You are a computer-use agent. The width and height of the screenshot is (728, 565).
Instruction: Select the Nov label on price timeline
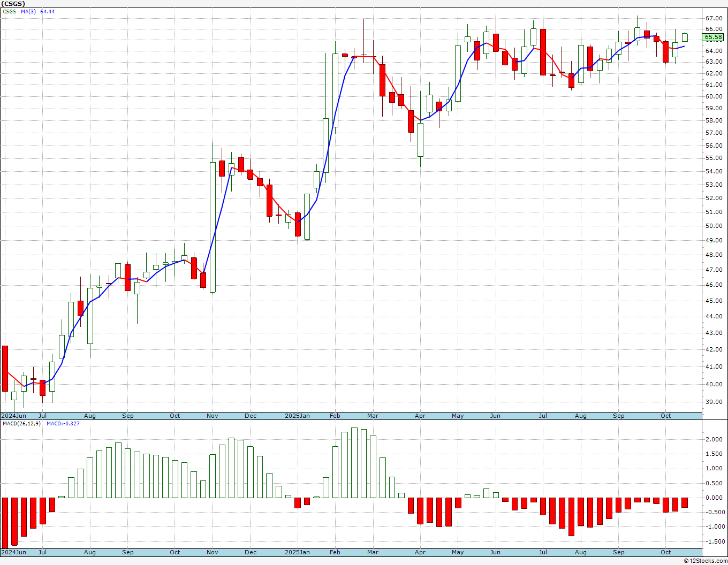click(213, 416)
